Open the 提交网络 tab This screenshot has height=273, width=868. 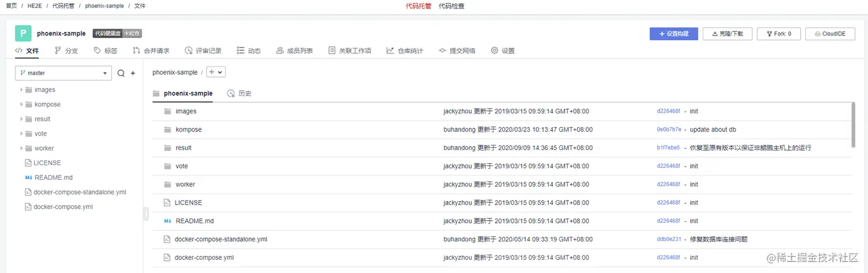coord(457,51)
